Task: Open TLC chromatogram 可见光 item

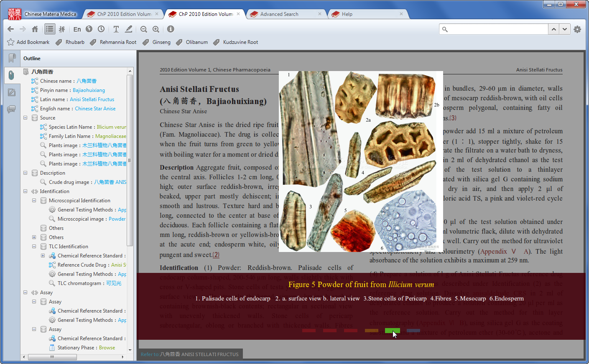Action: (89, 283)
